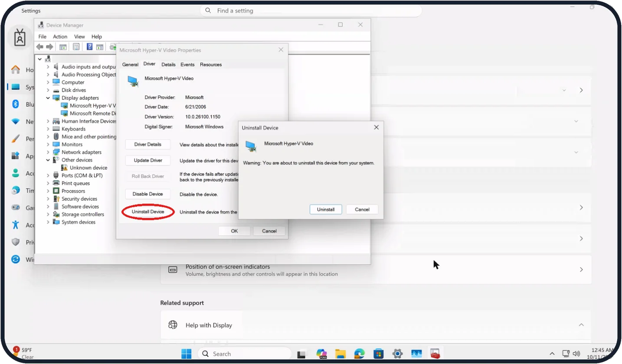Cancel the Uninstall Device dialog

click(362, 209)
